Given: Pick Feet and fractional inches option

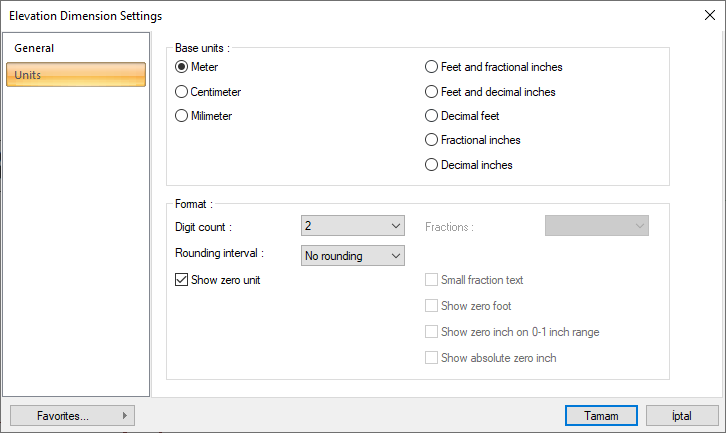Looking at the screenshot, I should 432,67.
